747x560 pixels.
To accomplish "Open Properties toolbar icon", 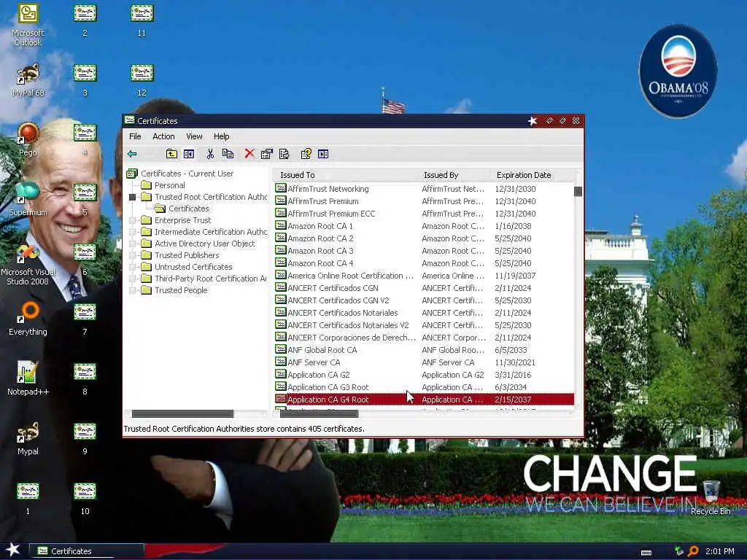I will (x=267, y=154).
